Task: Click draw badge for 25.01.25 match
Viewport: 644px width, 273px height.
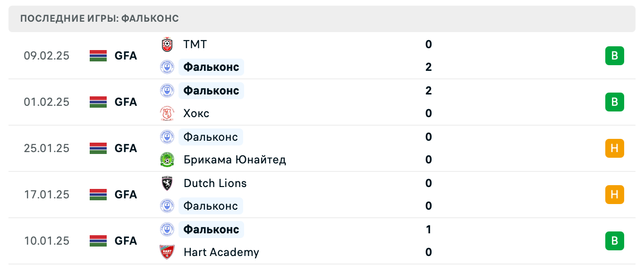Action: [x=614, y=148]
